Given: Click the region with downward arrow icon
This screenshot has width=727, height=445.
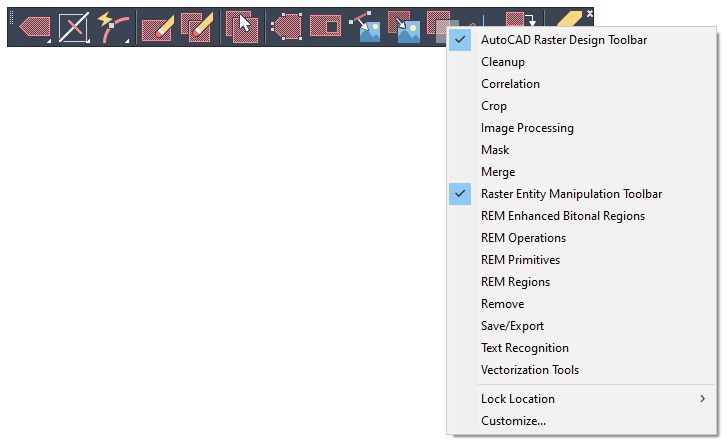Looking at the screenshot, I should 520,19.
